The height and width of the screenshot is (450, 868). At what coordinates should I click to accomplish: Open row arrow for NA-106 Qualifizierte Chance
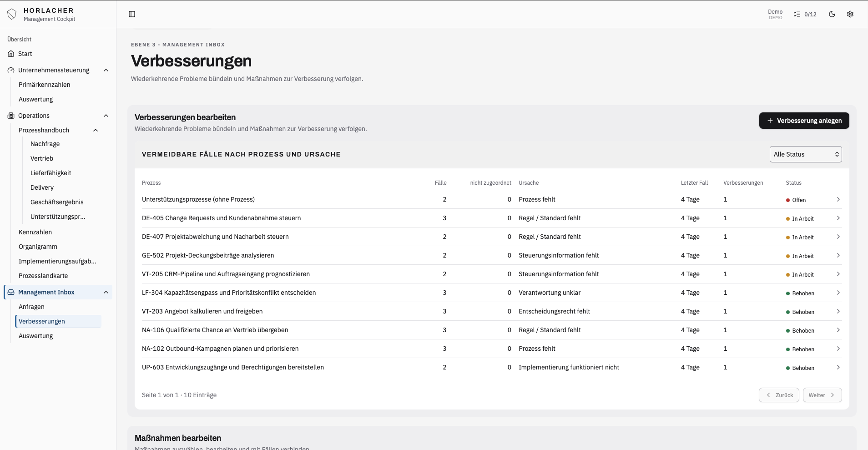(x=838, y=330)
